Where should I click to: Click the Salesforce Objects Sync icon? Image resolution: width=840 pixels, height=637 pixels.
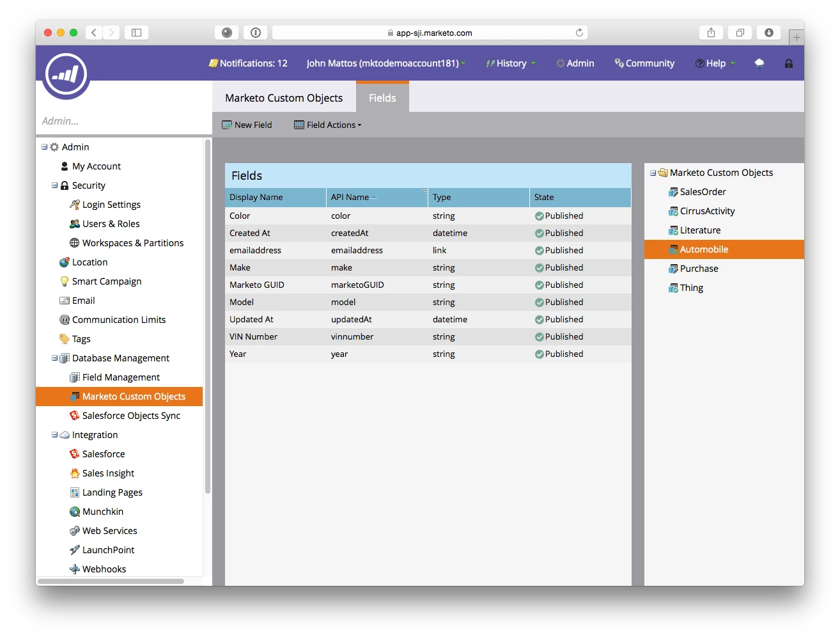[75, 416]
